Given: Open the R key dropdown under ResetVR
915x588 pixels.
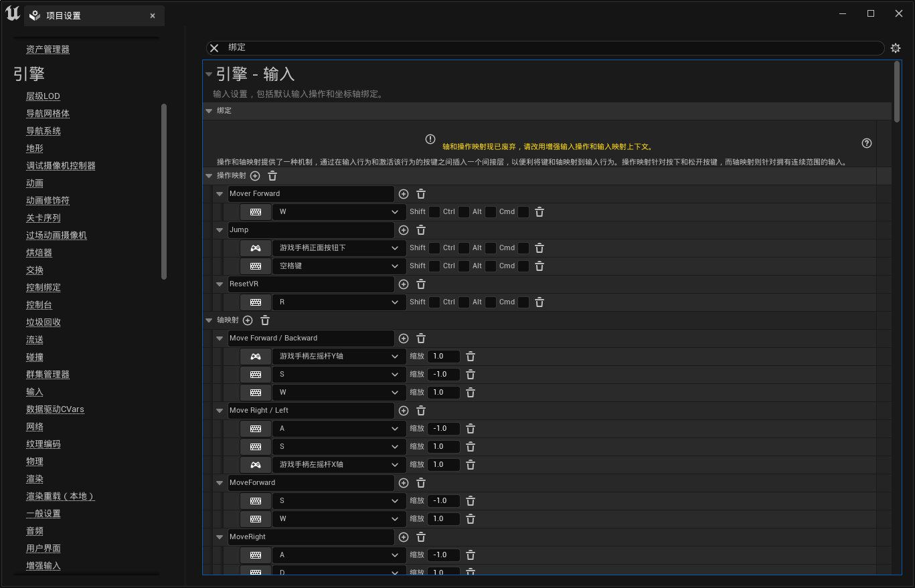Looking at the screenshot, I should (339, 302).
